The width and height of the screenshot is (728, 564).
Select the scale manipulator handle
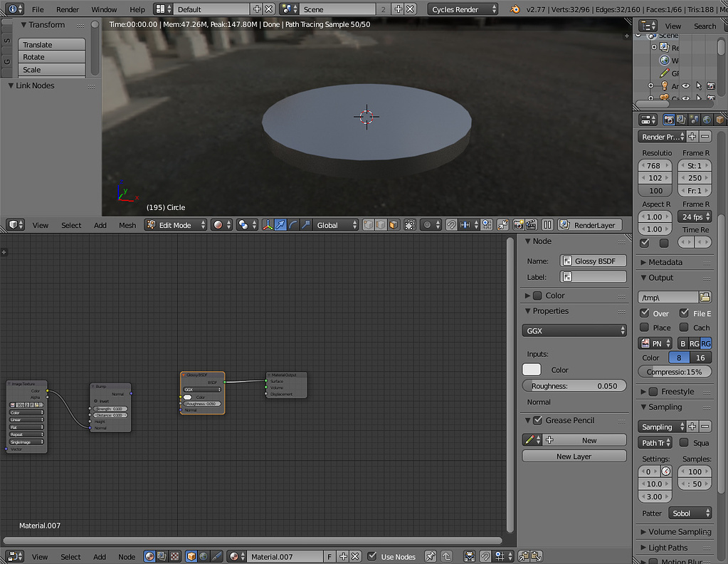pyautogui.click(x=305, y=225)
